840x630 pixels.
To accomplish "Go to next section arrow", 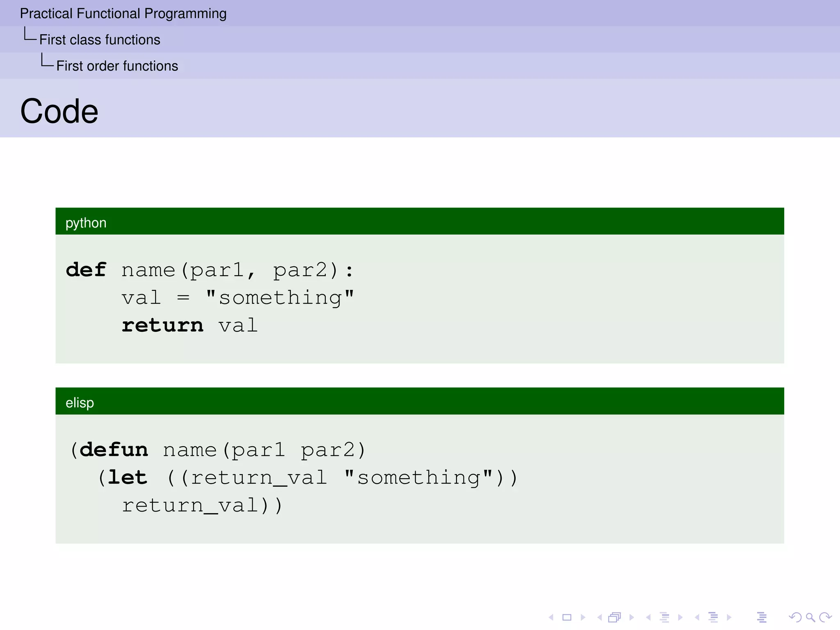I will point(729,617).
